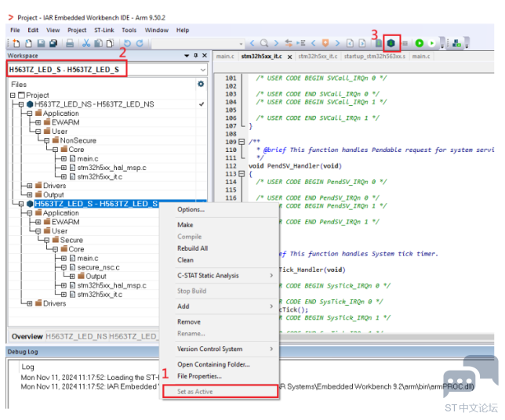Click the Undo arrow icon
The height and width of the screenshot is (420, 505).
(x=127, y=43)
